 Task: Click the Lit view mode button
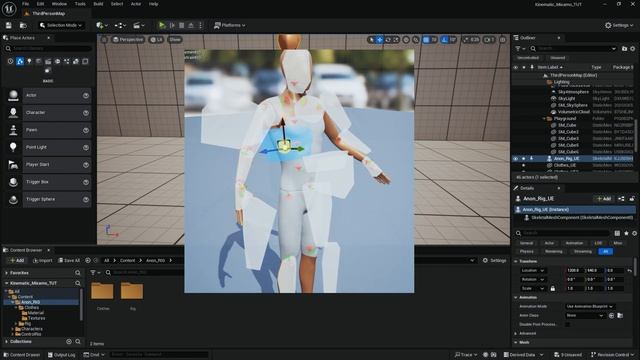(156, 40)
